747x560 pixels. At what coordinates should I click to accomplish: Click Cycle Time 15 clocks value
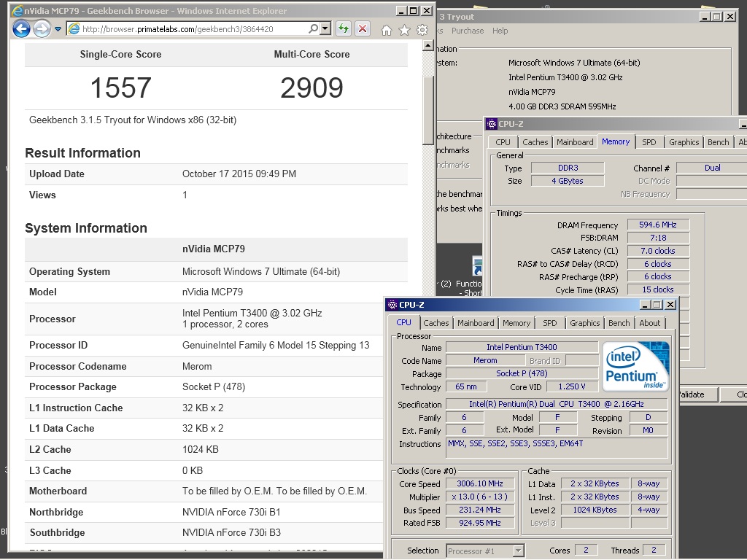[658, 289]
